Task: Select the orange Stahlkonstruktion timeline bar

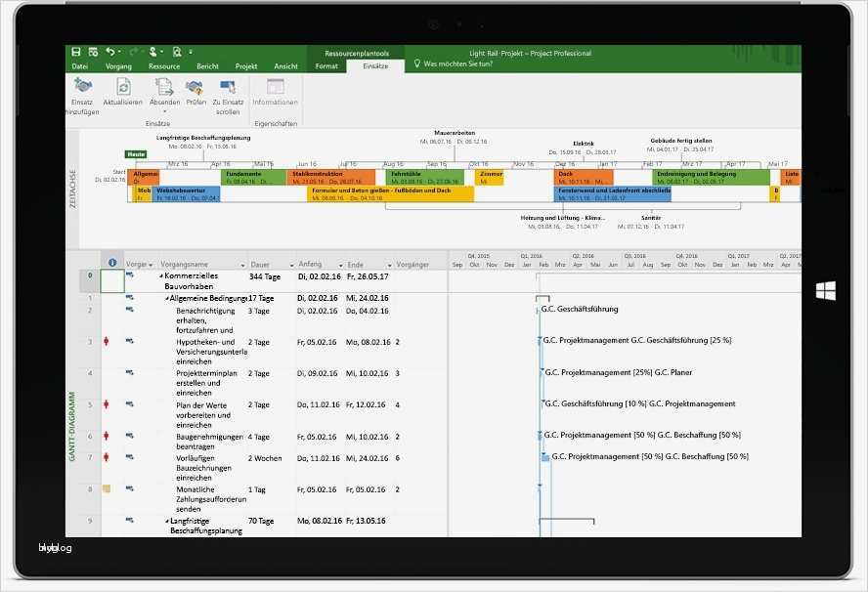Action: pos(330,177)
